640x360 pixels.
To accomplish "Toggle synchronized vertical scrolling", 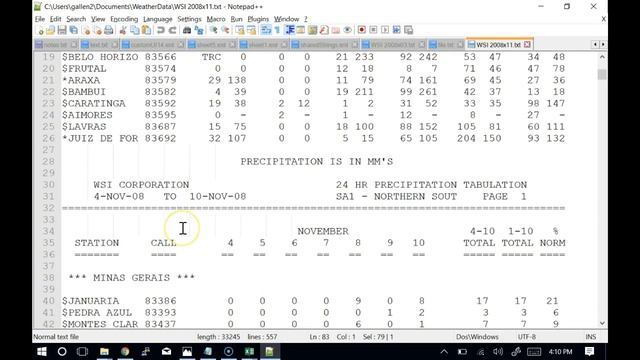I will click(240, 30).
